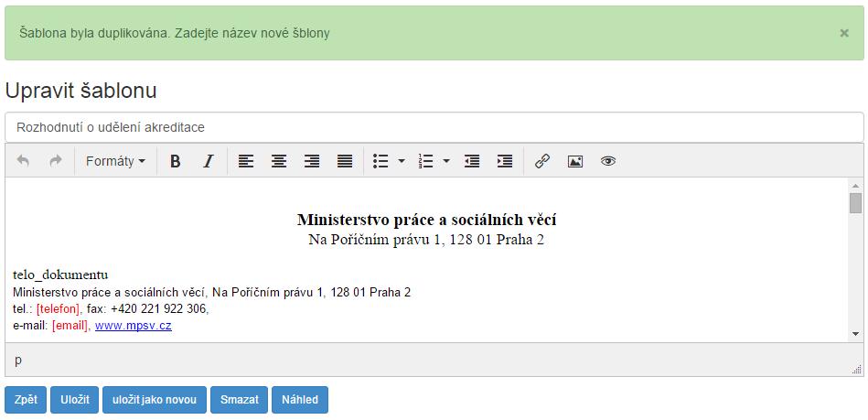Insert an image into the template
This screenshot has height=420, width=868.
(x=575, y=161)
